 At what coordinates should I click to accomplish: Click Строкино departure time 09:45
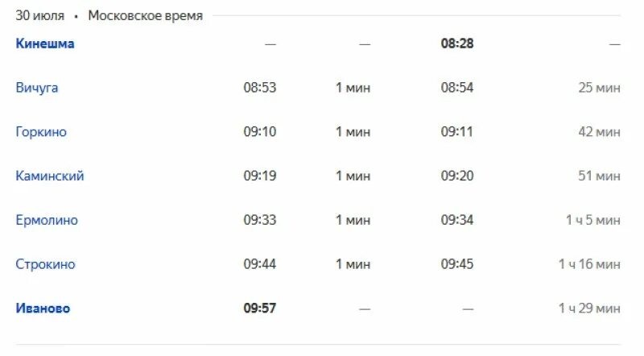(x=457, y=264)
